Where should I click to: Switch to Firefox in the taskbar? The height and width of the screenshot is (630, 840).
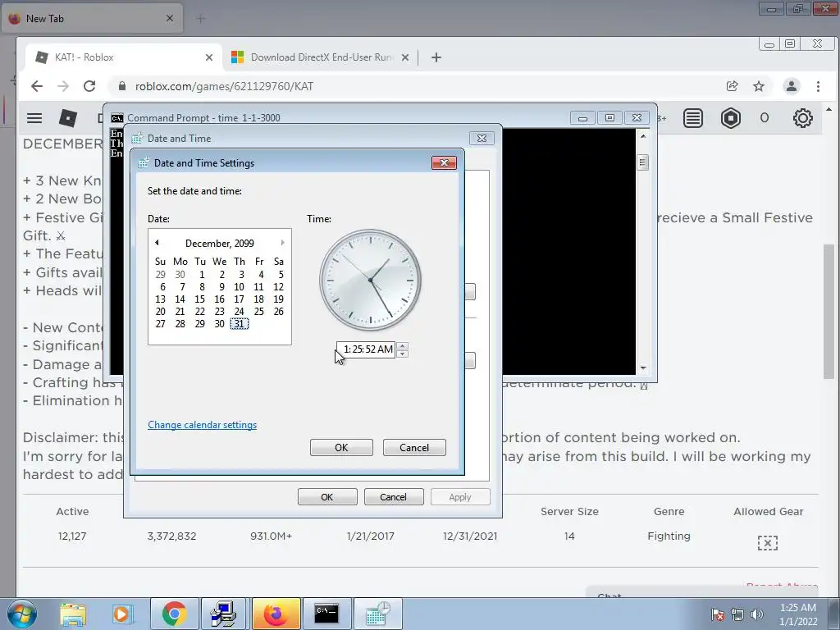(x=276, y=614)
